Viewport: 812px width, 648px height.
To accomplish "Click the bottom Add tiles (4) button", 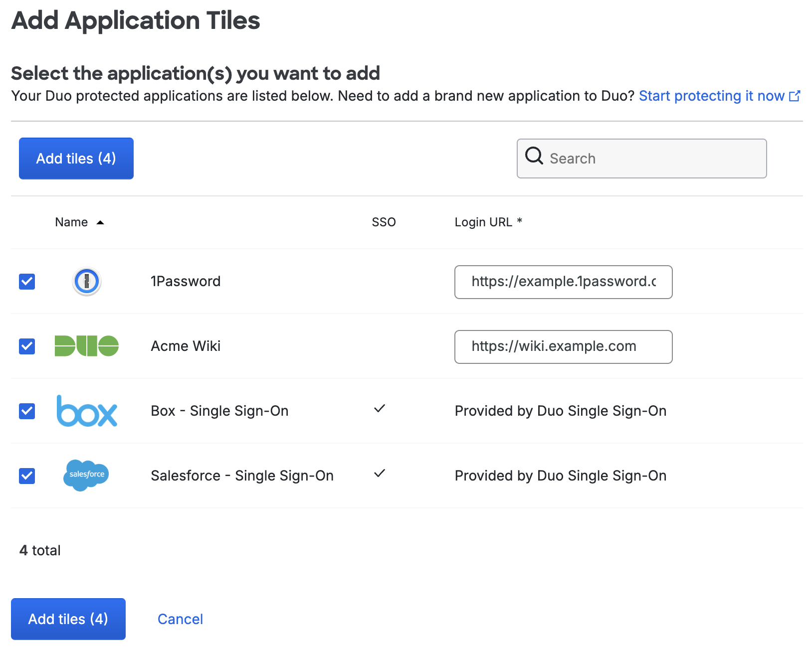I will click(x=68, y=619).
